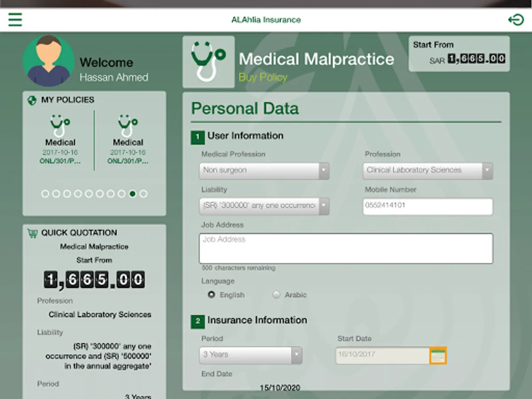Viewport: 532px width, 399px height.
Task: Click the Start Date field
Action: (x=383, y=356)
